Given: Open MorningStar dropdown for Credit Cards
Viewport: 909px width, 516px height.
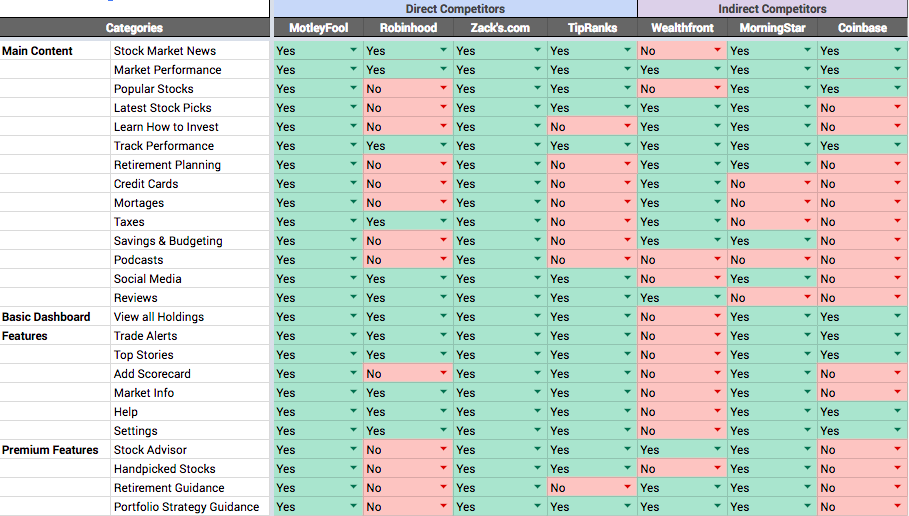Looking at the screenshot, I should [807, 183].
